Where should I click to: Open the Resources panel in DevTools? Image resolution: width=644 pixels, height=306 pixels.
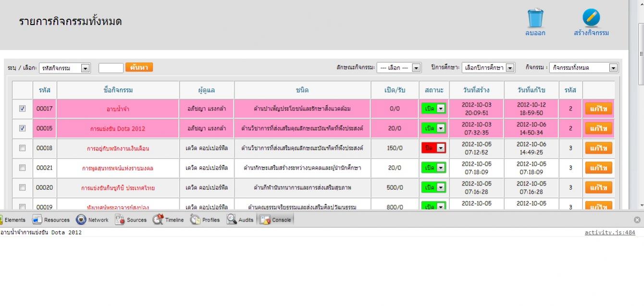(50, 220)
